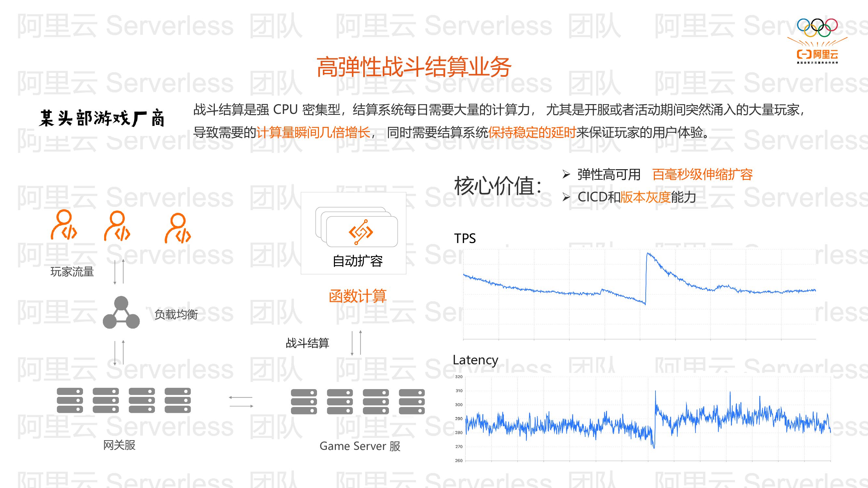Click the arrows between gateway and game servers
Image resolution: width=868 pixels, height=488 pixels.
(241, 402)
